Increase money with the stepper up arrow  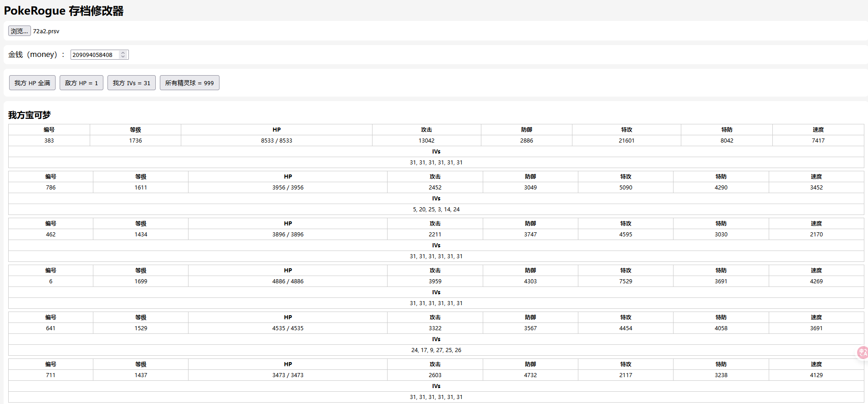tap(123, 53)
